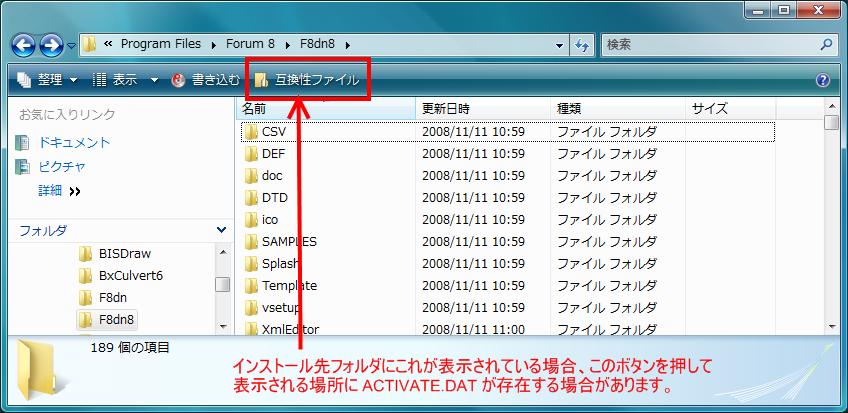
Task: Click the 表示 views button
Action: coord(116,81)
